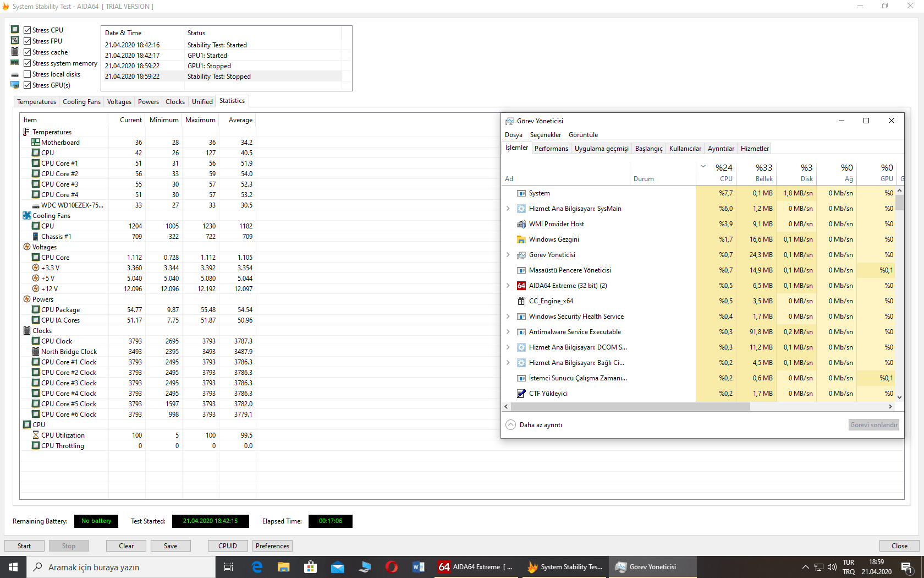The width and height of the screenshot is (924, 578).
Task: Expand the Hizmet Ana Bilgisayarı: DCOM process
Action: [508, 347]
